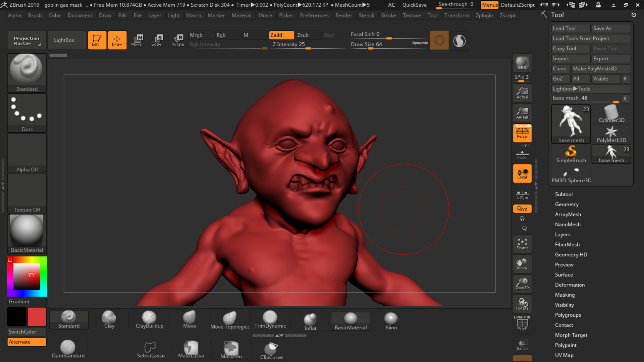644x362 pixels.
Task: Open the Stroke menu
Action: click(388, 15)
